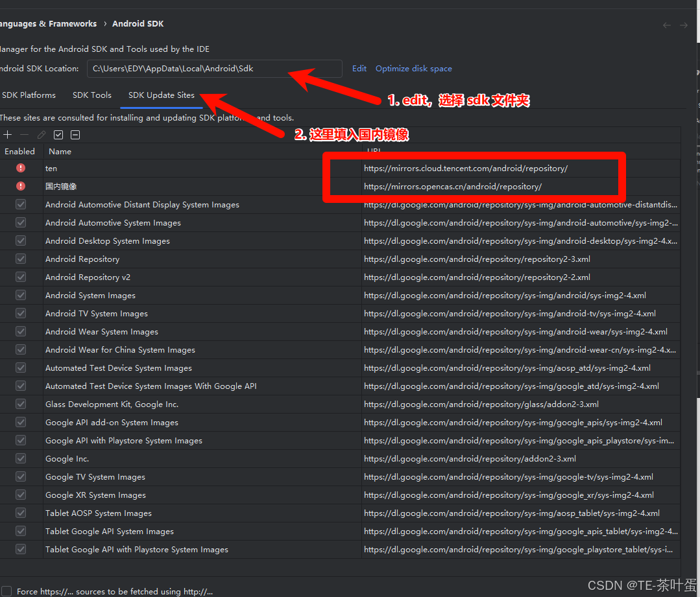The width and height of the screenshot is (700, 597).
Task: Open Languages & Frameworks breadcrumb
Action: pyautogui.click(x=48, y=23)
